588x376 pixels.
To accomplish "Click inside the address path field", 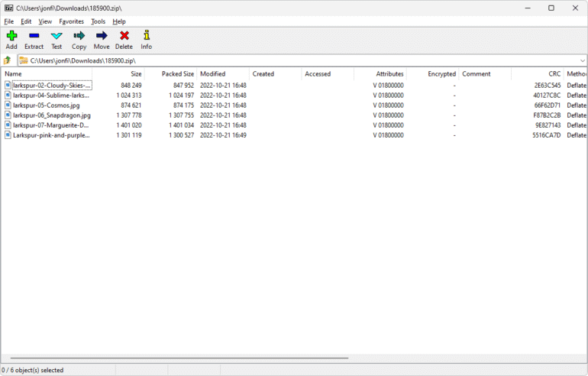I will [305, 60].
